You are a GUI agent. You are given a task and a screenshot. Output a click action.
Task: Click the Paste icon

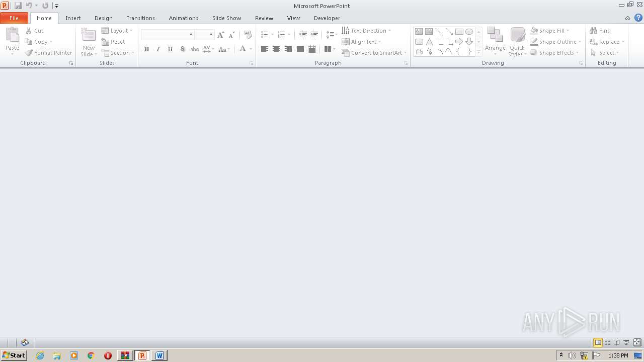[x=12, y=36]
